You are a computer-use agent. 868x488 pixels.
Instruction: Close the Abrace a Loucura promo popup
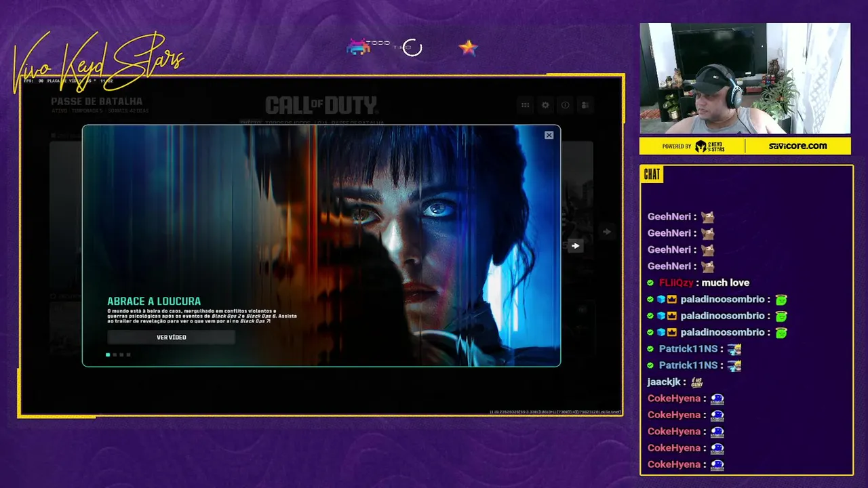point(549,135)
